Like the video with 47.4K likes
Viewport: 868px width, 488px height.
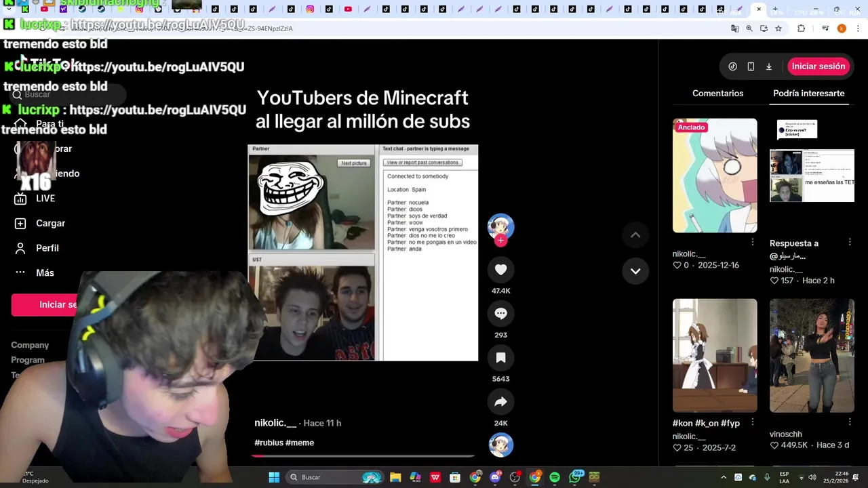pos(500,270)
